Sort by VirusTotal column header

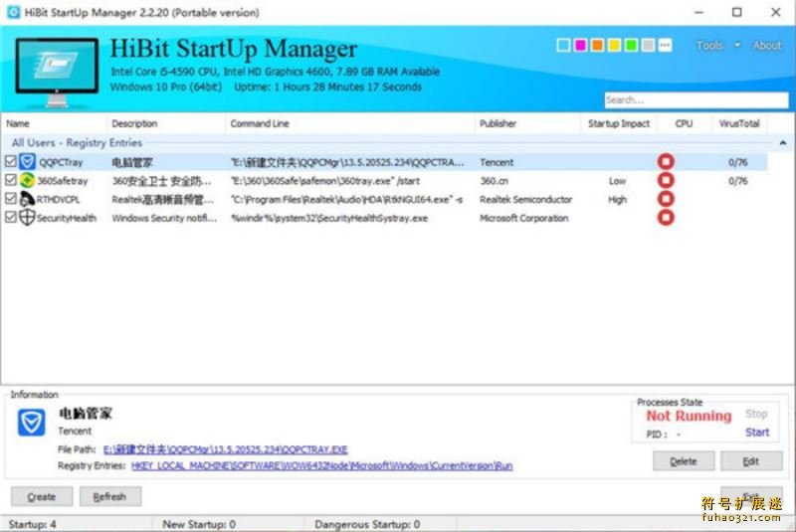pos(739,123)
